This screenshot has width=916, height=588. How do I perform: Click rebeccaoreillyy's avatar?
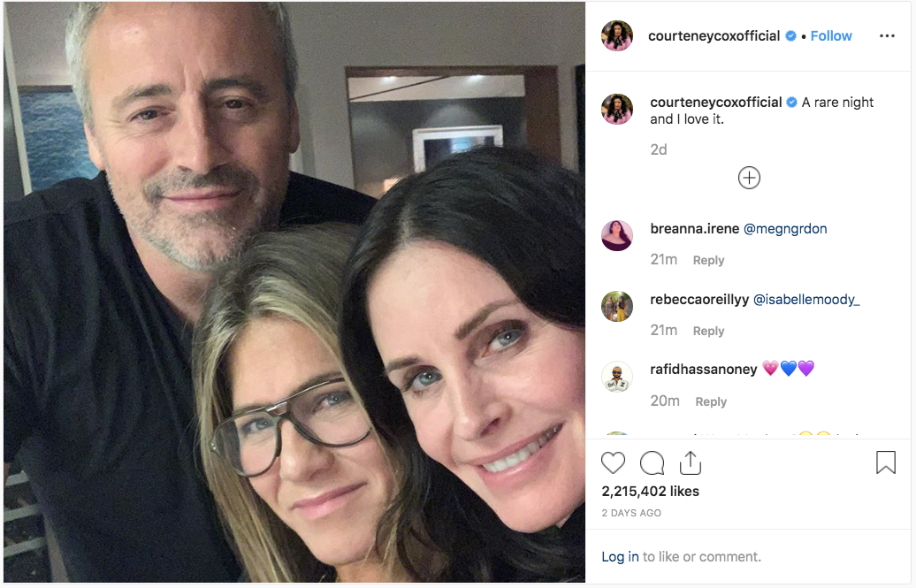(617, 307)
